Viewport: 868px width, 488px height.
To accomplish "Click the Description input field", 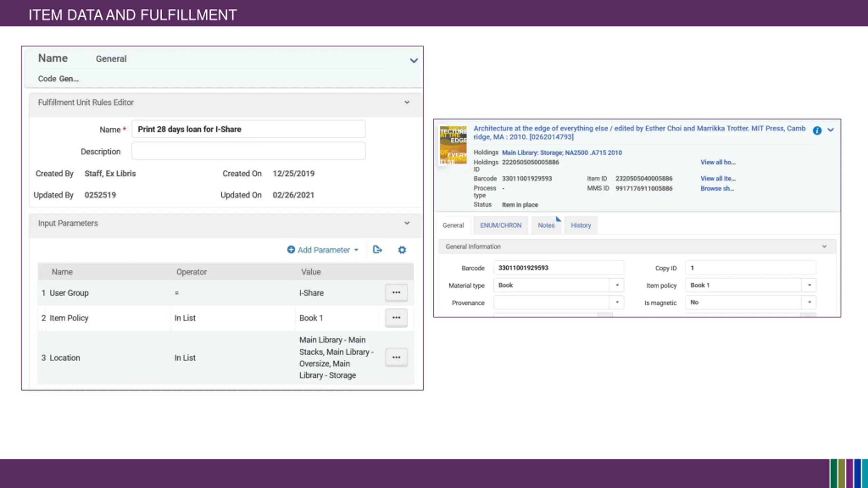I will coord(249,151).
